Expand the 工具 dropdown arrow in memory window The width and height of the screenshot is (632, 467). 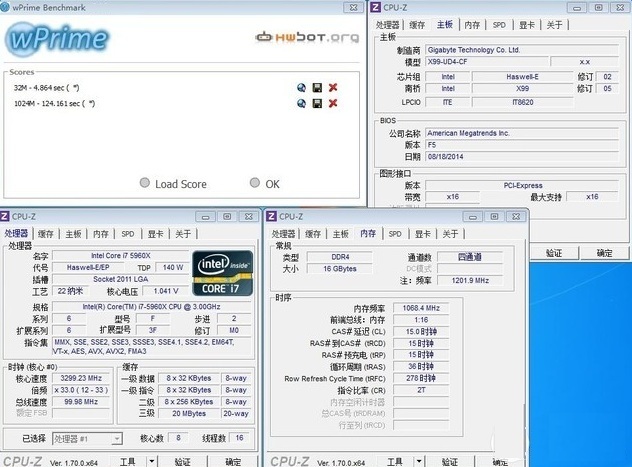point(419,461)
